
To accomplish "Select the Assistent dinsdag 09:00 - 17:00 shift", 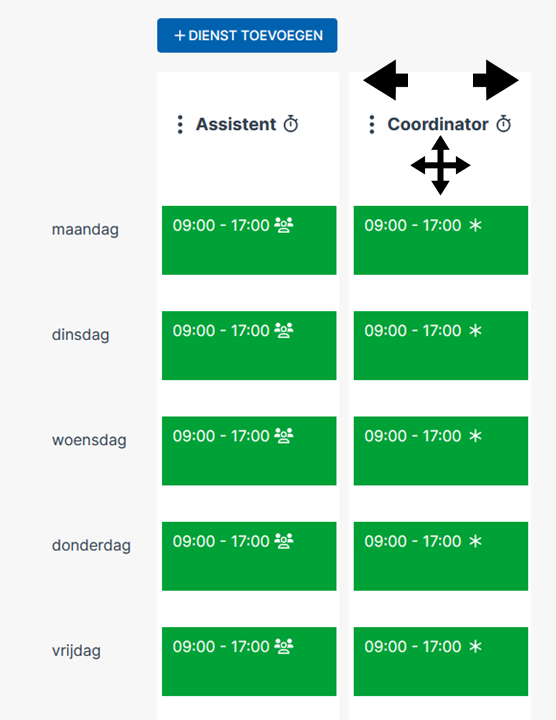I will (249, 345).
